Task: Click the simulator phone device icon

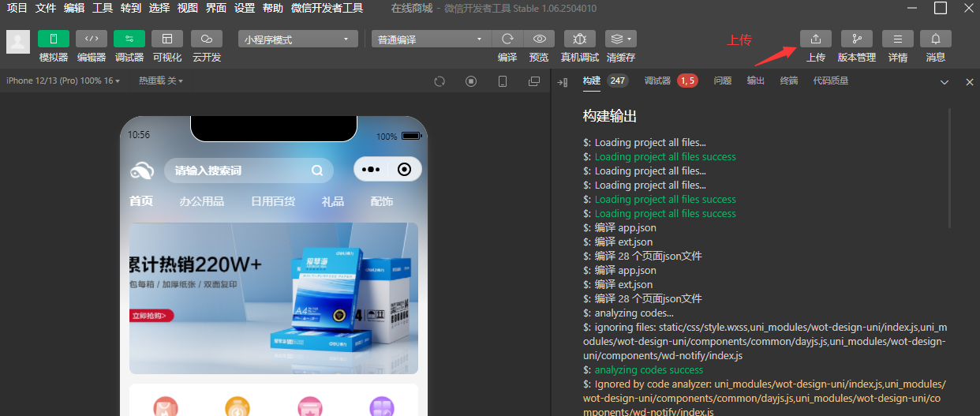Action: (x=503, y=81)
